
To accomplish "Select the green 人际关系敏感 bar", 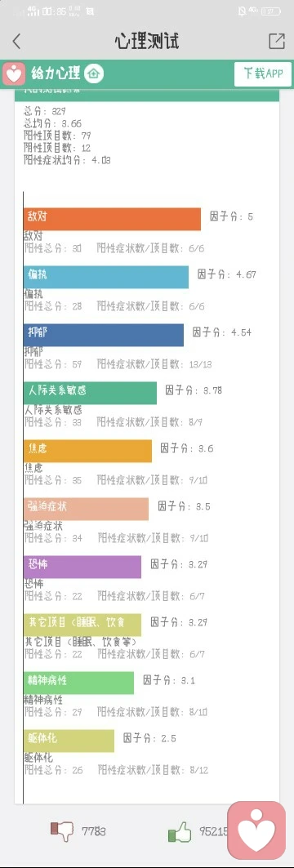I will 91,393.
